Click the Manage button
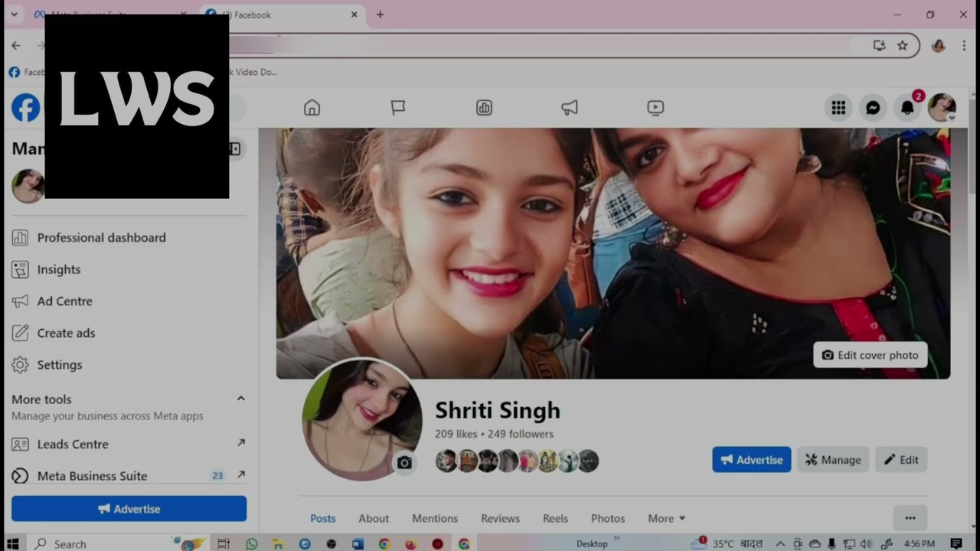 833,460
